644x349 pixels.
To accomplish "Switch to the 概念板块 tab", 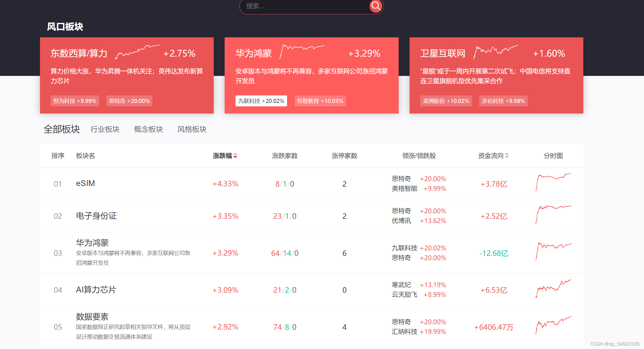I will pyautogui.click(x=148, y=129).
